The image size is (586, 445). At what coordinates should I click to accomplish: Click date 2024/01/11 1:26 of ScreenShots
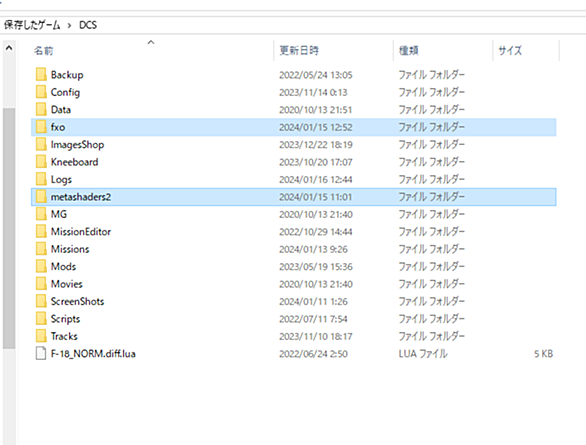(313, 301)
